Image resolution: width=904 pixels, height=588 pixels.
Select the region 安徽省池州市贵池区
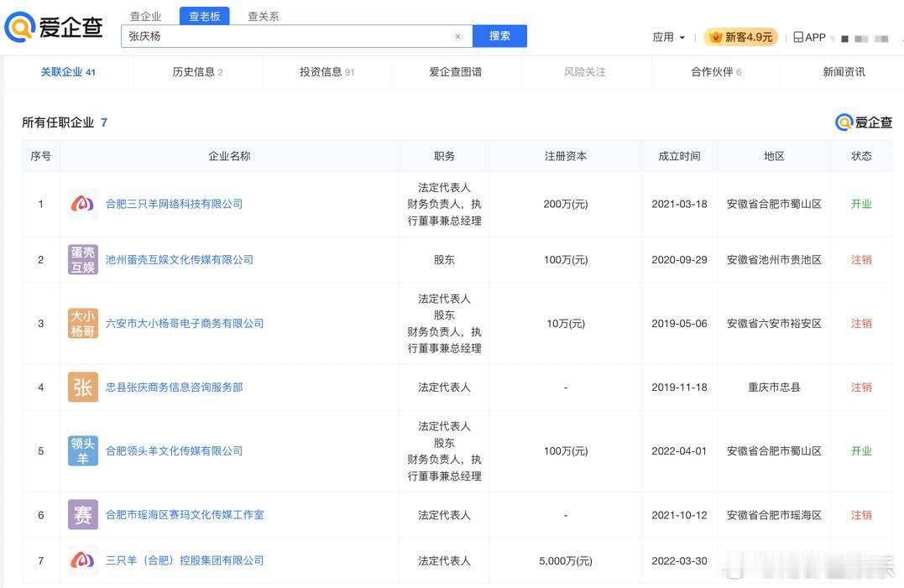tap(774, 260)
